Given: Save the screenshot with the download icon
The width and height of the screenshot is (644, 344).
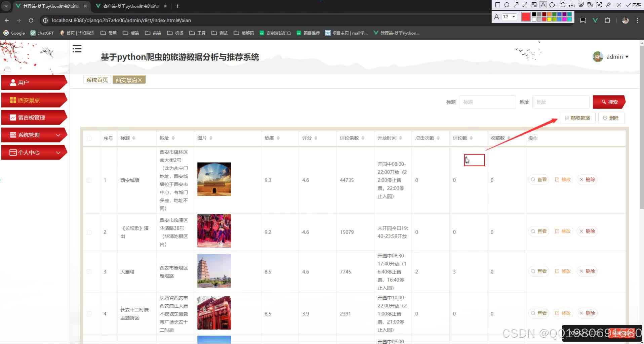Looking at the screenshot, I should pyautogui.click(x=572, y=5).
